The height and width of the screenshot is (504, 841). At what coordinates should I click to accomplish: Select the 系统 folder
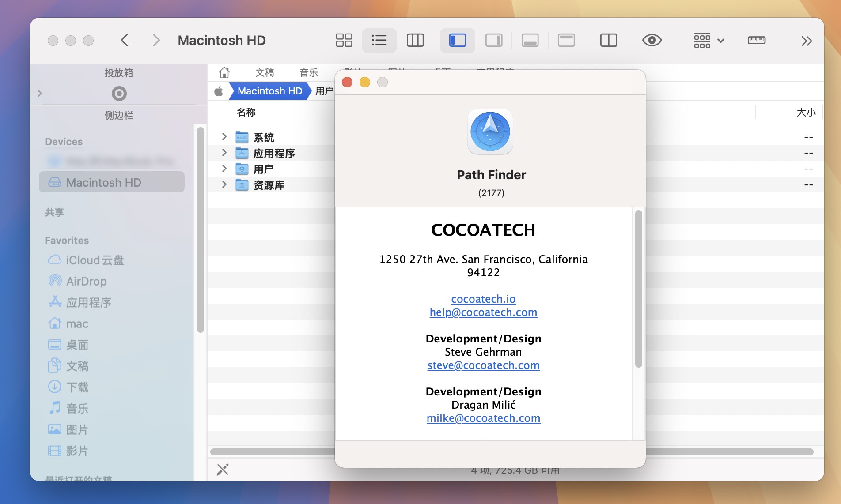pos(264,137)
